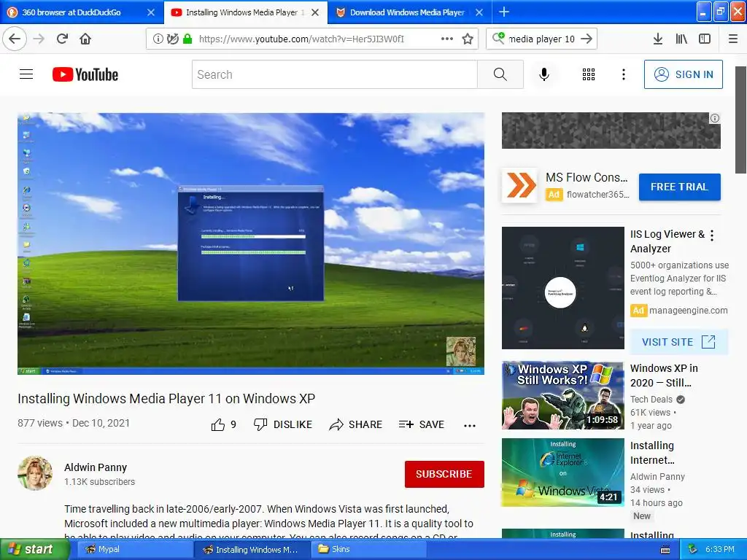
Task: Toggle the browser sidebar view
Action: (x=705, y=39)
